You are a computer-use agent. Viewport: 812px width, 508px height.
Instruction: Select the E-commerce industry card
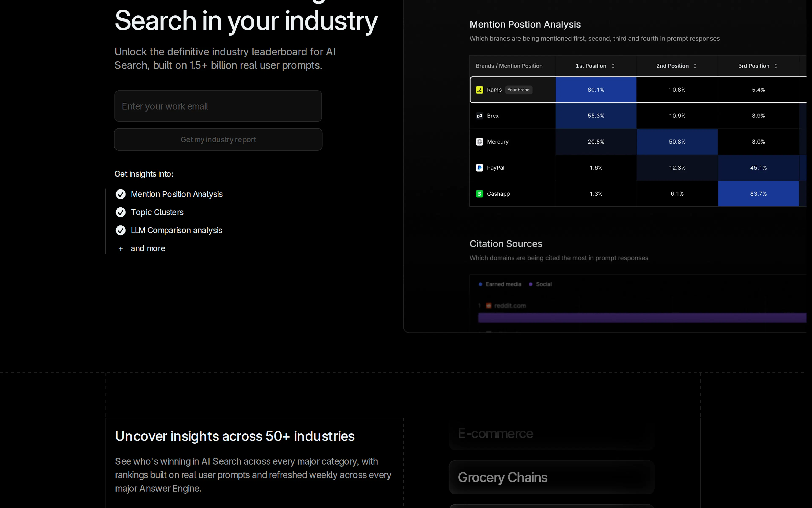(x=552, y=434)
